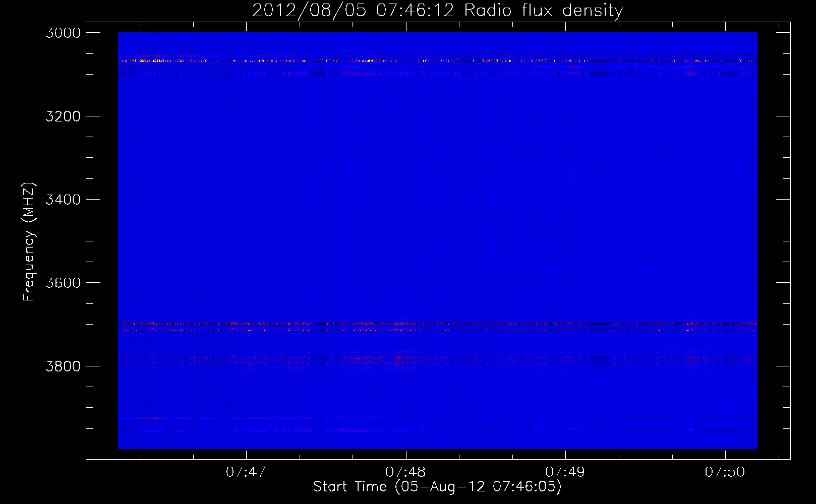Click the 3000 frequency axis label

(63, 33)
